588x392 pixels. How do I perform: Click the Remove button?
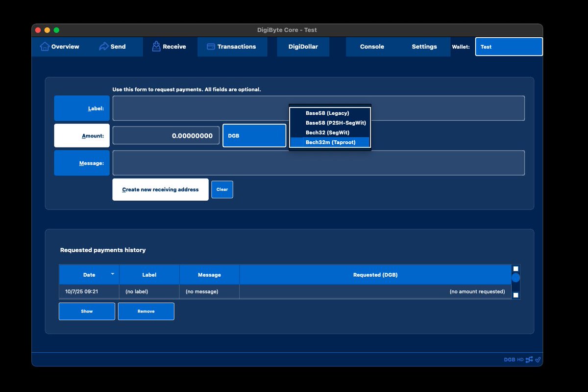pyautogui.click(x=146, y=311)
